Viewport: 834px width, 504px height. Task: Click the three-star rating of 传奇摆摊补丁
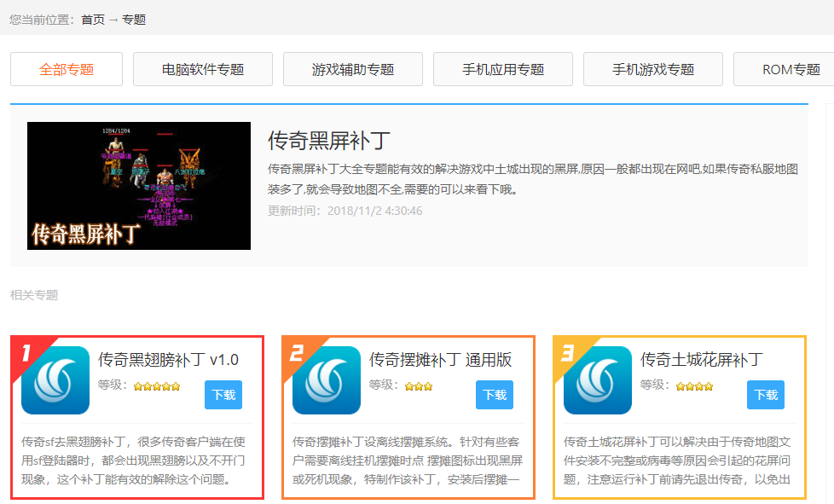pos(419,386)
